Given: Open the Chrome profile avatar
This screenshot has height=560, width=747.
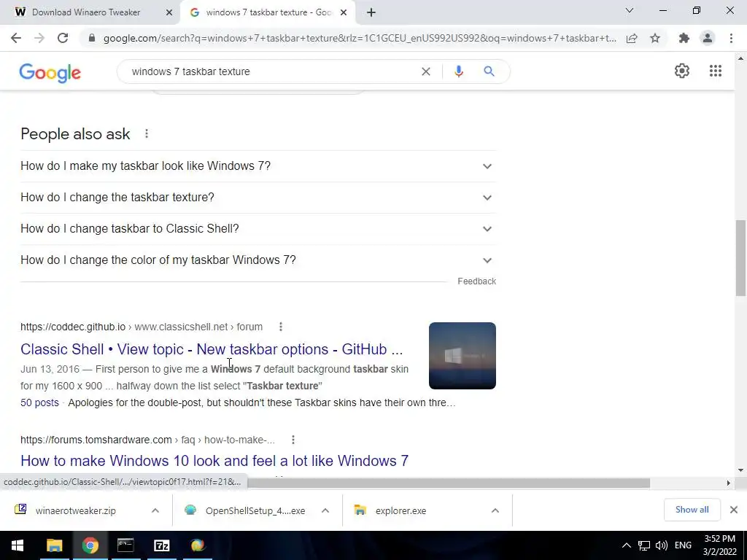Looking at the screenshot, I should tap(708, 38).
